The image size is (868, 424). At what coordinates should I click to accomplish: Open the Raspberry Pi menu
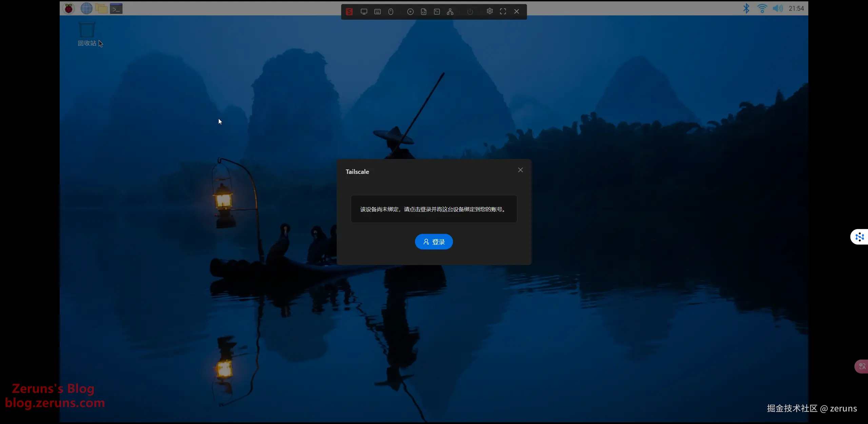tap(69, 8)
